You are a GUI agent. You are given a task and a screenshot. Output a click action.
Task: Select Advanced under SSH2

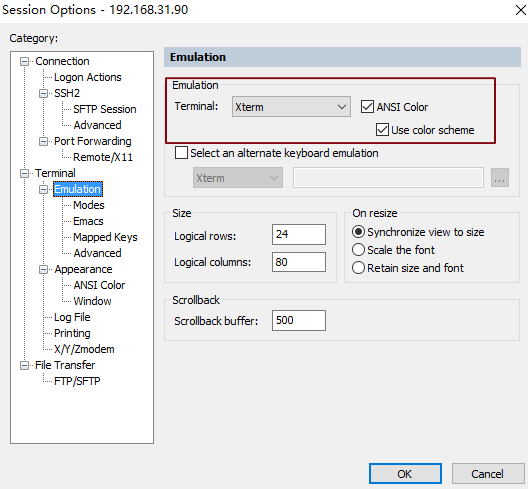(97, 125)
